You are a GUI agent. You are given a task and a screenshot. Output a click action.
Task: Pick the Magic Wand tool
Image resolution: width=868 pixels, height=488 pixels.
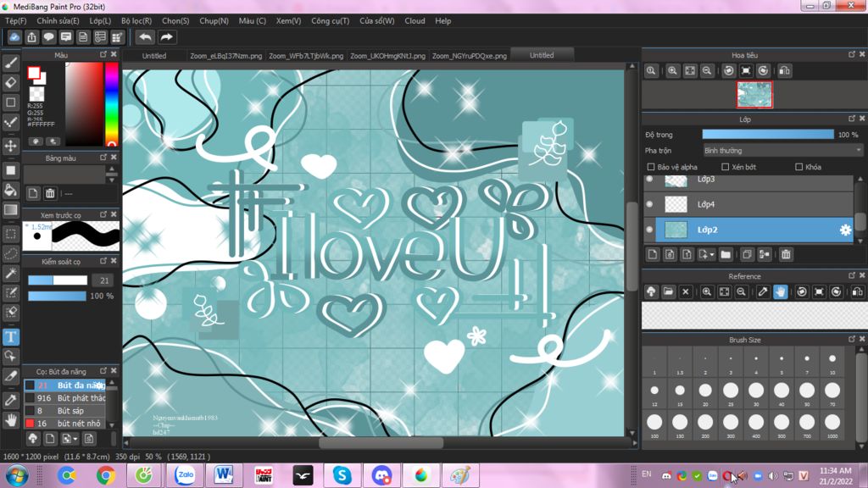pos(10,274)
